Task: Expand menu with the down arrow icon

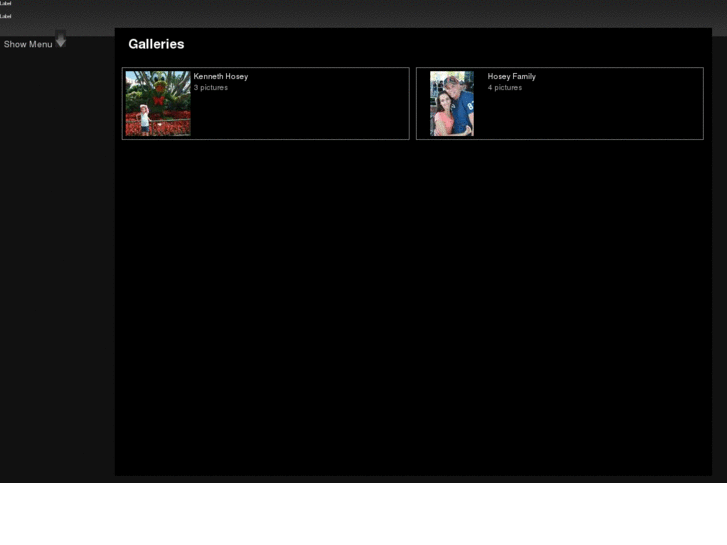Action: (61, 39)
